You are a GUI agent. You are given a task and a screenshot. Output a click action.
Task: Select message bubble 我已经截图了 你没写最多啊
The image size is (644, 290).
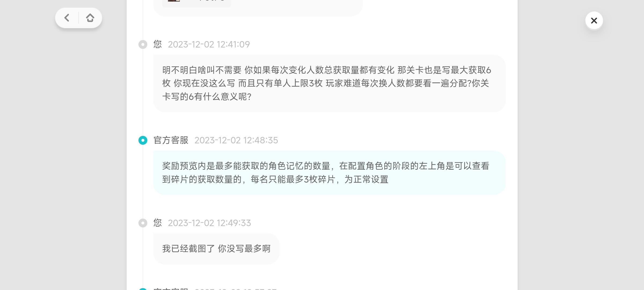pos(216,249)
